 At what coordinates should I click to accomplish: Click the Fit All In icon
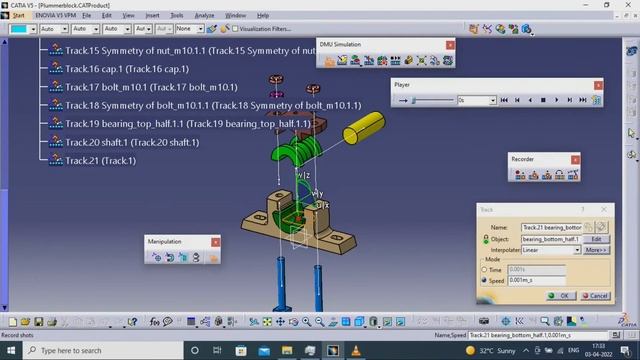pos(267,322)
